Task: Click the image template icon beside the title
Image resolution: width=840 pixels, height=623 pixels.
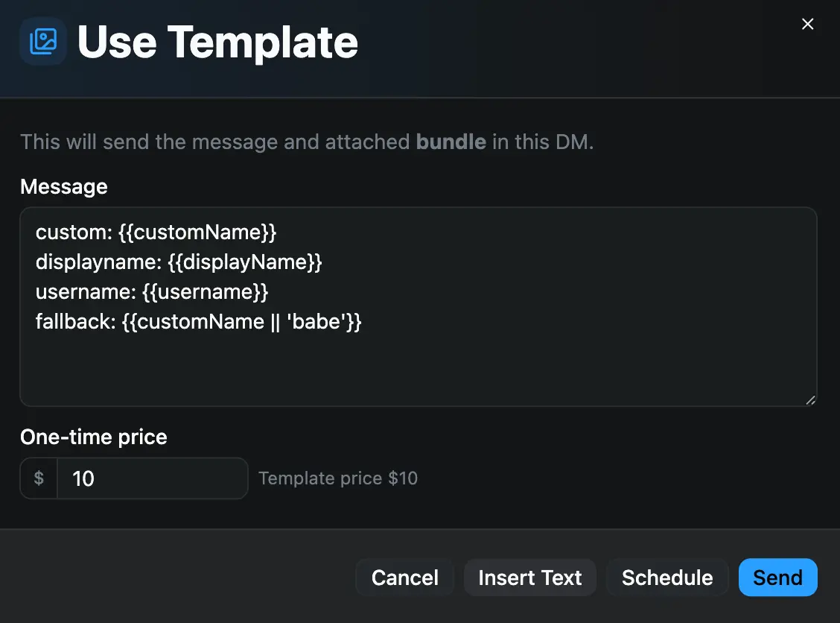Action: pyautogui.click(x=42, y=42)
